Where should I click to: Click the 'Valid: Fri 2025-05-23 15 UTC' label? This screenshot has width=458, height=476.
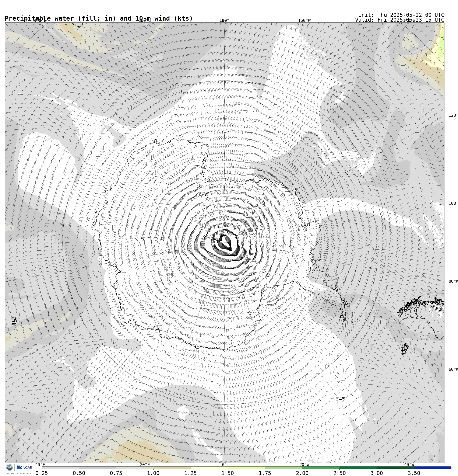tap(399, 20)
